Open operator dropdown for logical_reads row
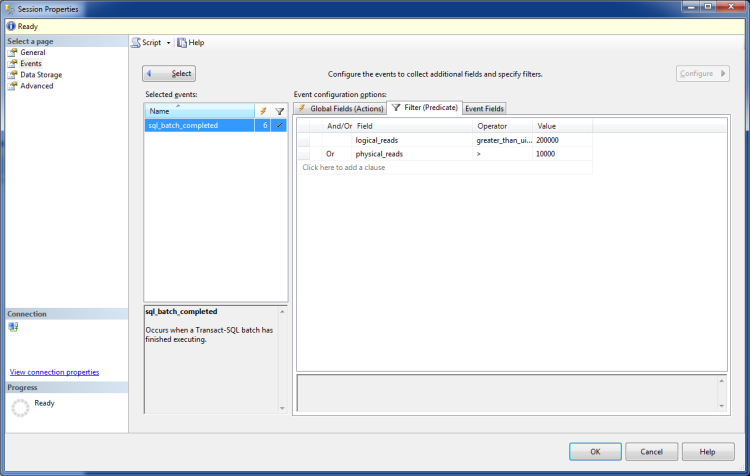Image resolution: width=750 pixels, height=476 pixels. [503, 140]
